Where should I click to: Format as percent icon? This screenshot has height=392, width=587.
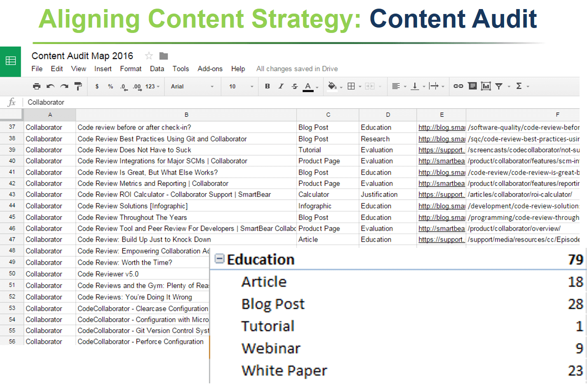coord(110,86)
